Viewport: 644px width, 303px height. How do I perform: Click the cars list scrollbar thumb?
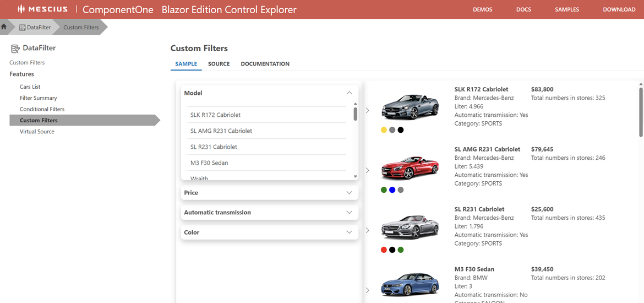pyautogui.click(x=641, y=112)
